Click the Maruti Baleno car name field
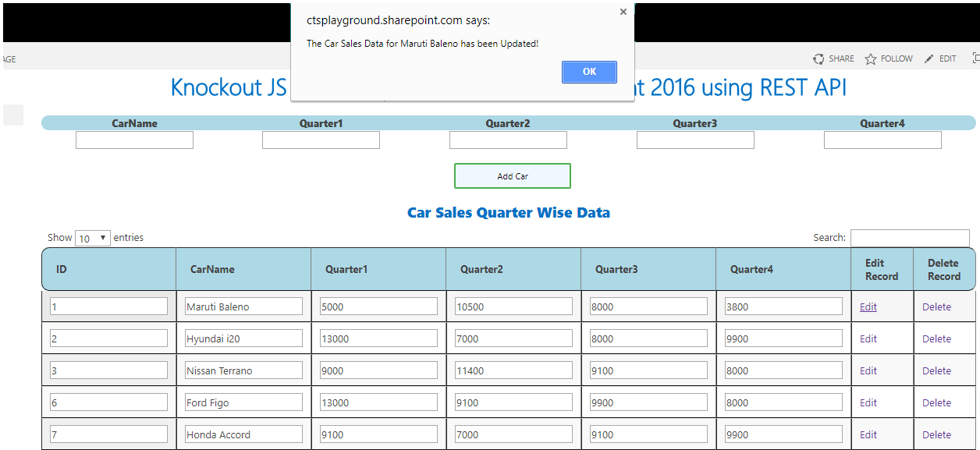The height and width of the screenshot is (450, 980). point(243,306)
